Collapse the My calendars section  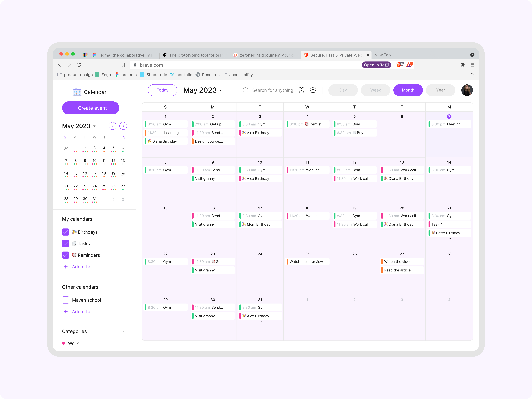click(124, 219)
